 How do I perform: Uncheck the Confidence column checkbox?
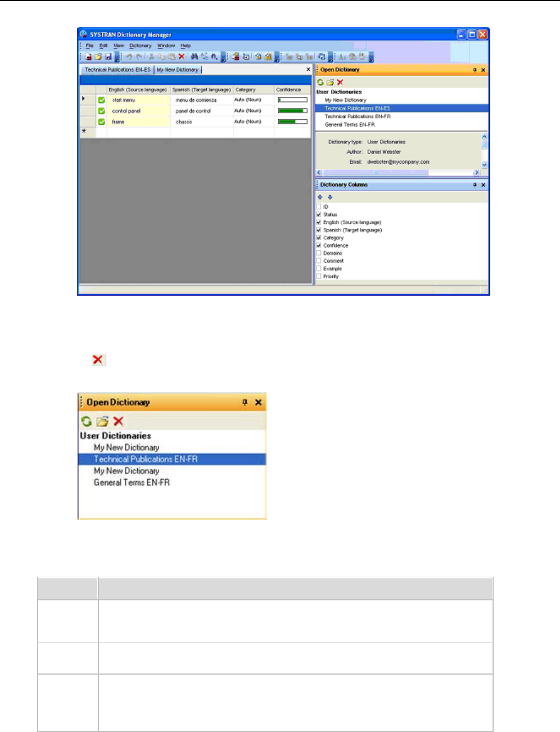click(x=319, y=245)
